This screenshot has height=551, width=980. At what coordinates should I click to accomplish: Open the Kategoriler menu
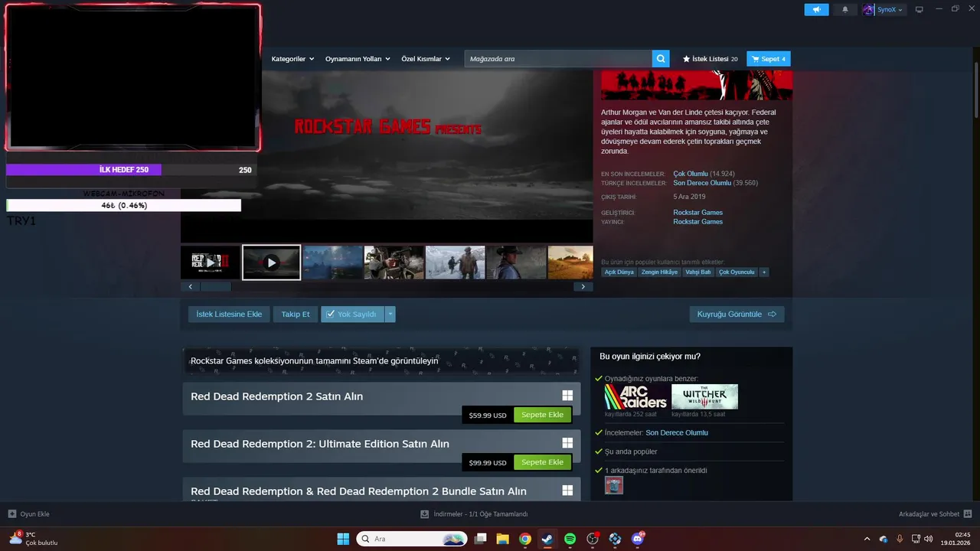(292, 59)
